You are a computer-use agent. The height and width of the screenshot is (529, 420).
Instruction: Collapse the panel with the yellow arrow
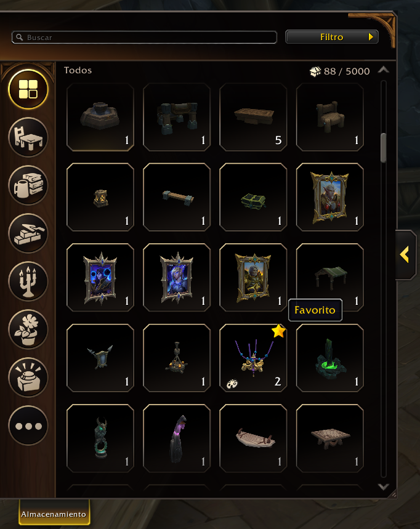[x=405, y=255]
